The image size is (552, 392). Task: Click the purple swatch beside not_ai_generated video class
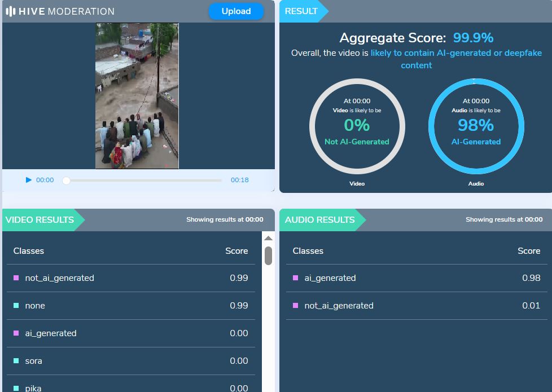click(x=16, y=278)
